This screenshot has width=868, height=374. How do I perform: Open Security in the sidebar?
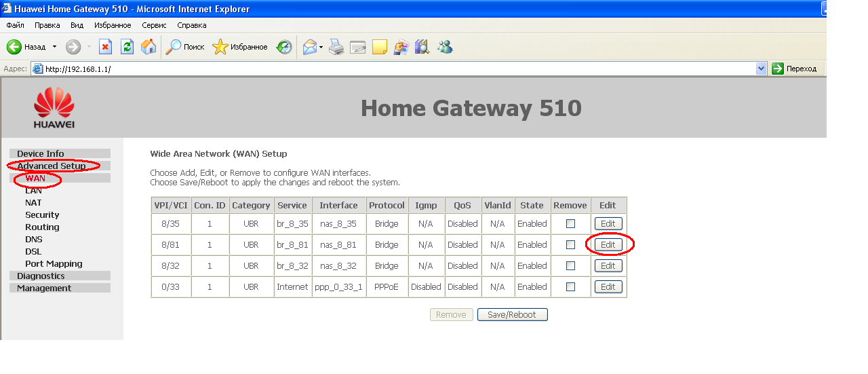click(x=42, y=214)
